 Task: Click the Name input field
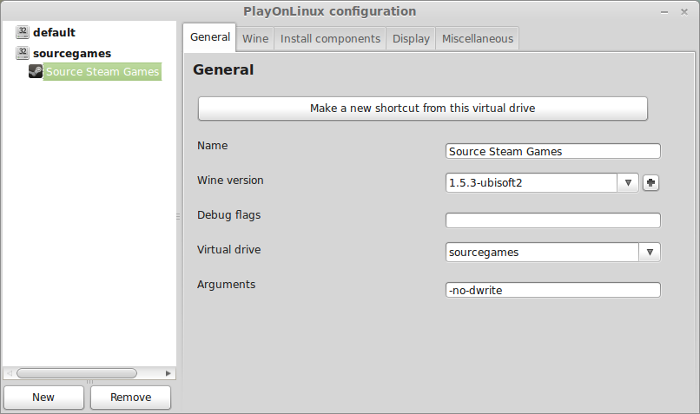click(x=553, y=151)
